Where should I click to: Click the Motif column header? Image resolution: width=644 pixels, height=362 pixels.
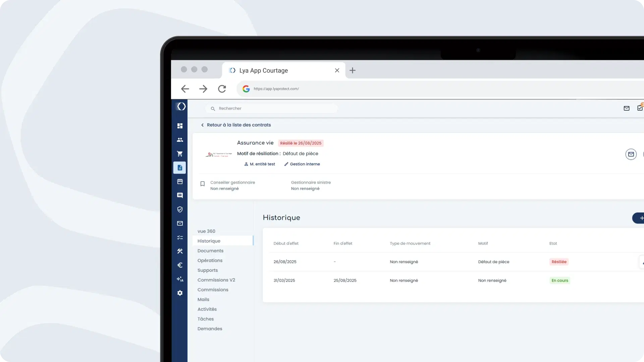(483, 243)
